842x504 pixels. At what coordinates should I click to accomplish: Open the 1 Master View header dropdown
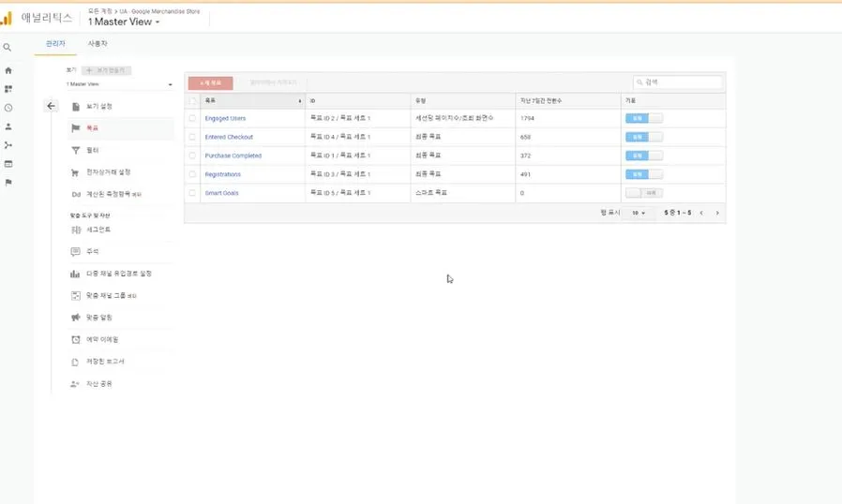(124, 22)
